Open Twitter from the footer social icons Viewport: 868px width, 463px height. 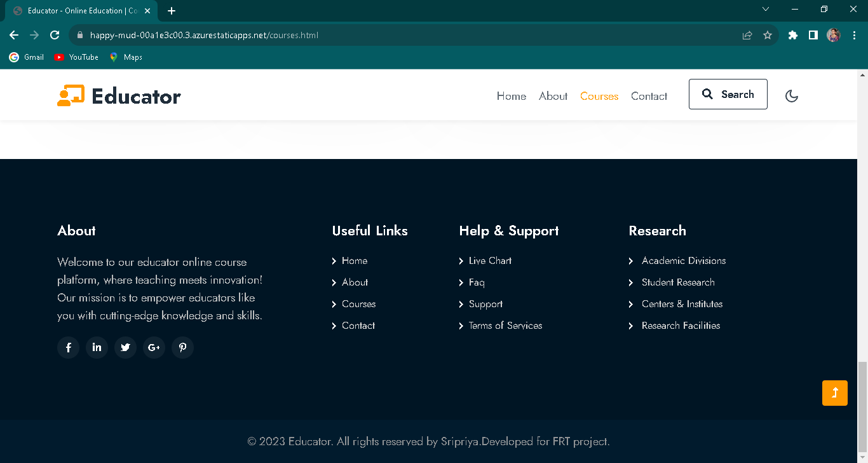click(125, 347)
